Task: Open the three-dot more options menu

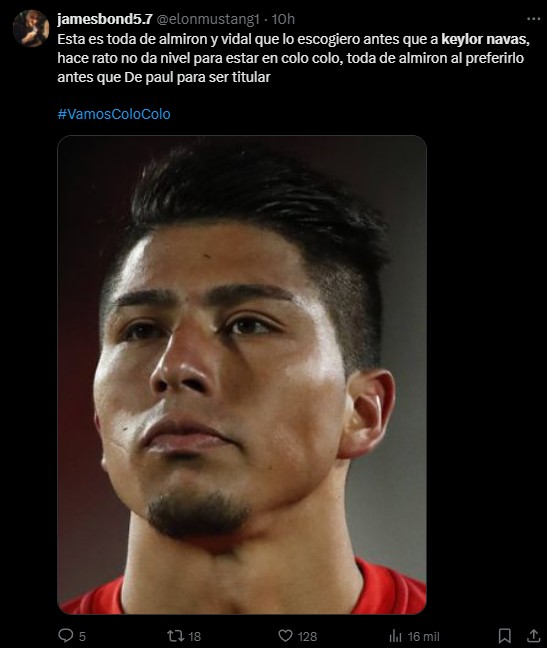Action: [534, 19]
